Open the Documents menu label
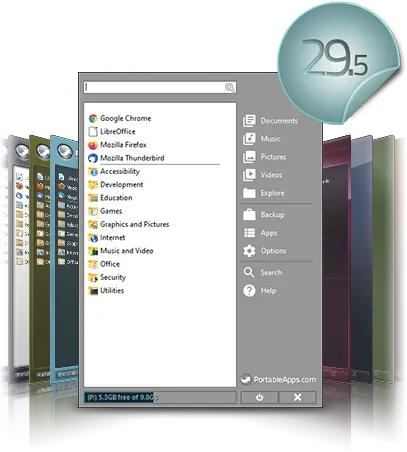 click(x=279, y=121)
